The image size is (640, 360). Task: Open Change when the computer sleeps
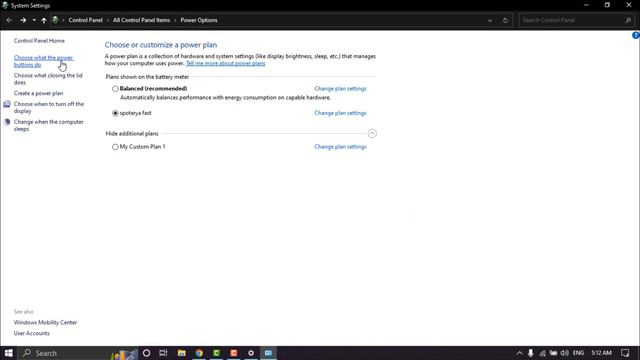point(48,125)
